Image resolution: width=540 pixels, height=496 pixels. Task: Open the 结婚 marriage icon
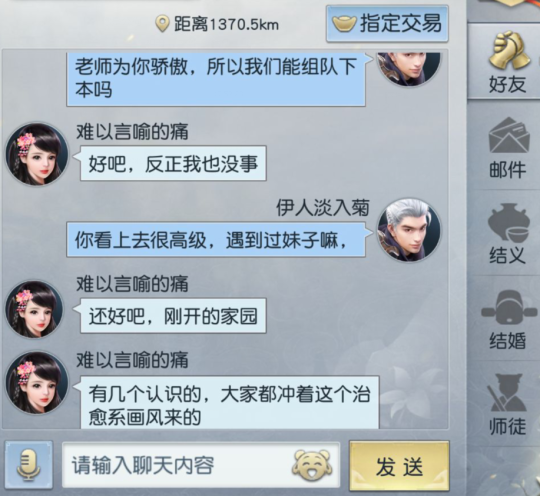tap(508, 307)
